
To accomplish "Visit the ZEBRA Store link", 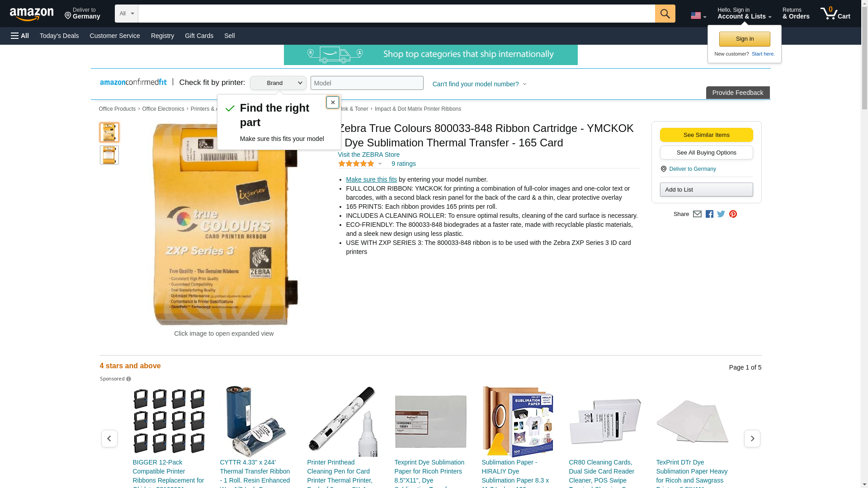I will click(x=368, y=155).
